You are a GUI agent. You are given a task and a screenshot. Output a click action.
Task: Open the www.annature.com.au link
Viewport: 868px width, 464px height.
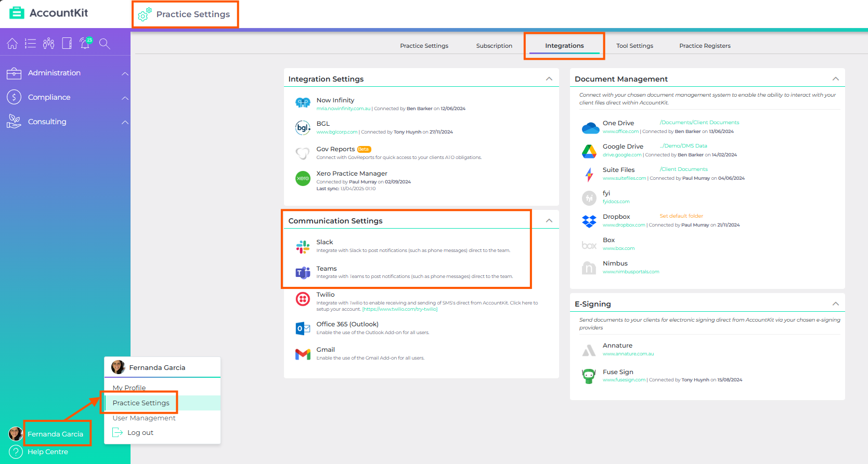(x=628, y=354)
